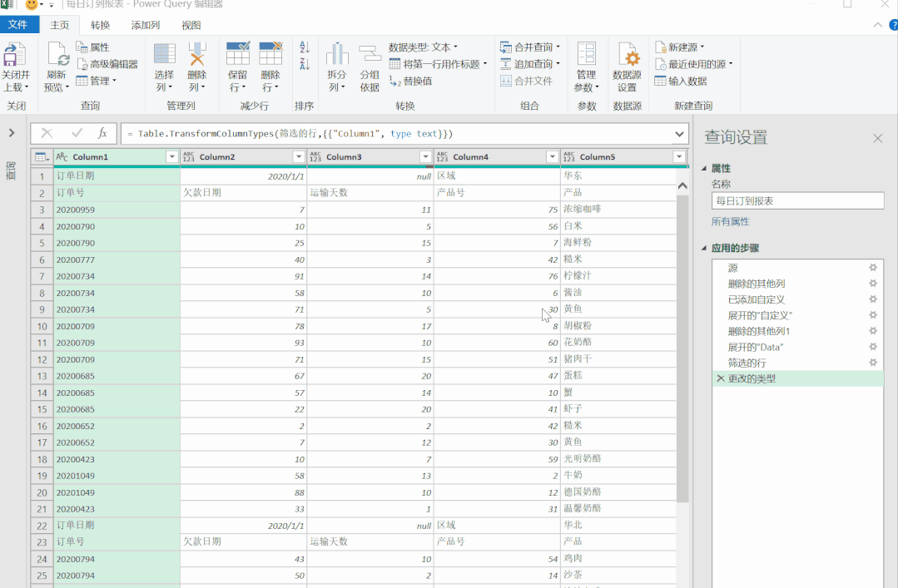Click the confirm checkmark formula button
This screenshot has height=588, width=898.
coord(77,133)
